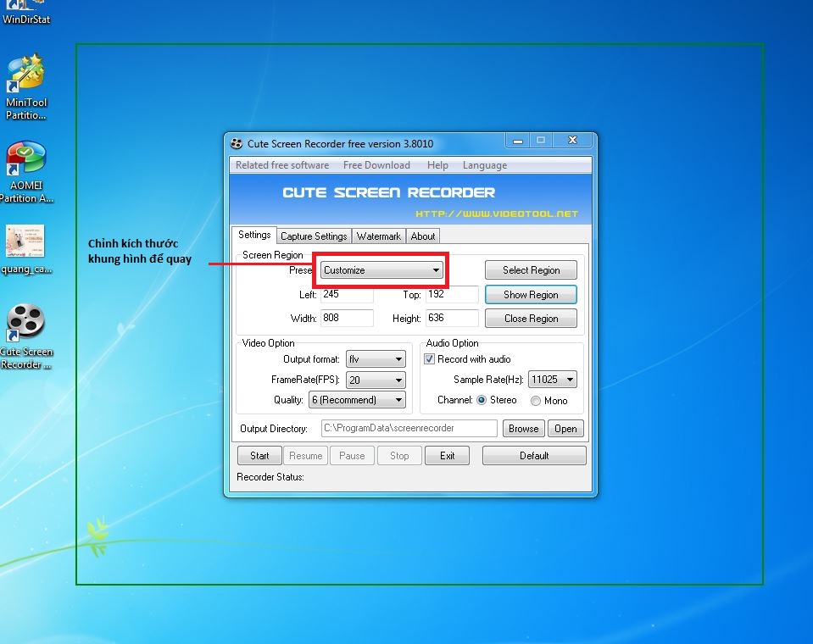Open the Sample Rate(Hz) dropdown

pos(552,380)
